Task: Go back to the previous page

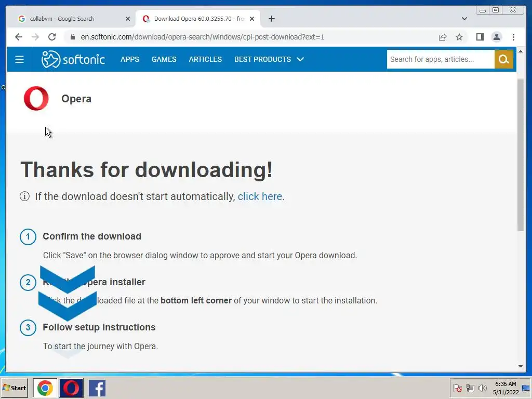Action: (19, 37)
